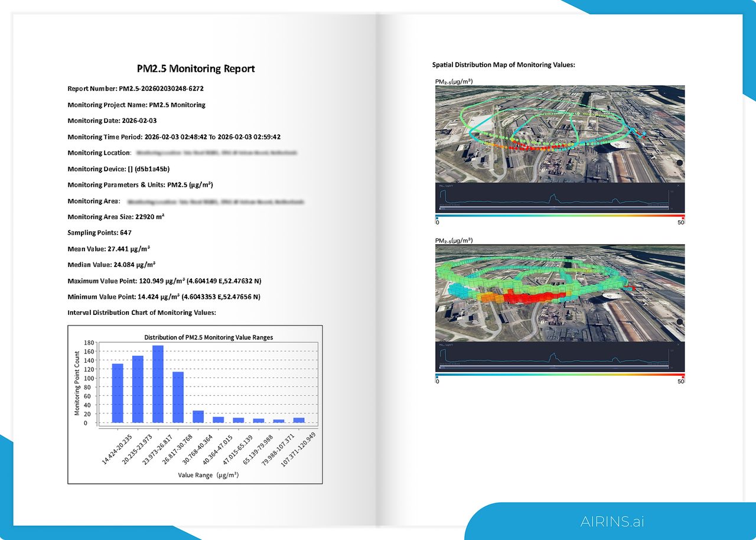
Task: Select the blue minimum handle on the lower color scale
Action: coord(436,376)
